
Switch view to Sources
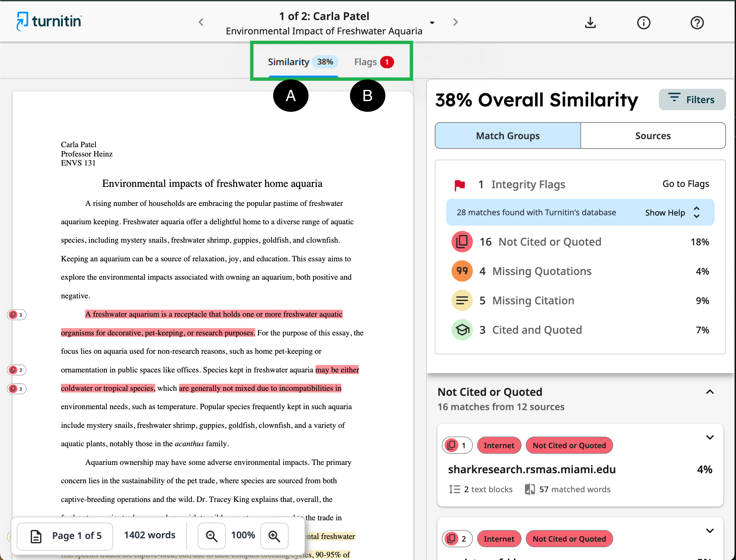(x=653, y=136)
